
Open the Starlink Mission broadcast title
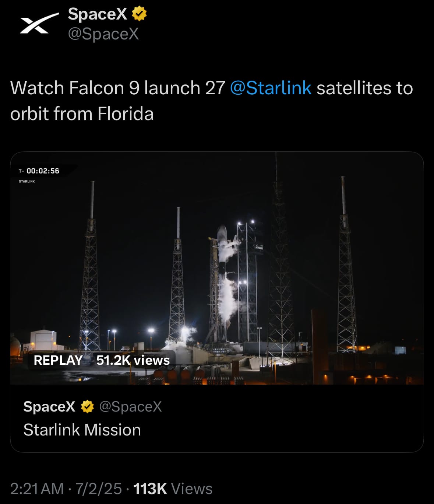coord(82,430)
